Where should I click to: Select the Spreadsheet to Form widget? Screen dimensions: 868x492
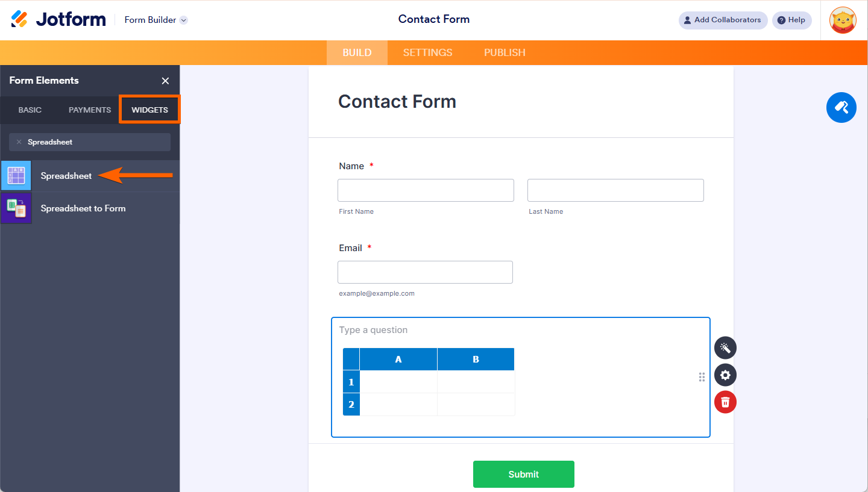coord(83,208)
